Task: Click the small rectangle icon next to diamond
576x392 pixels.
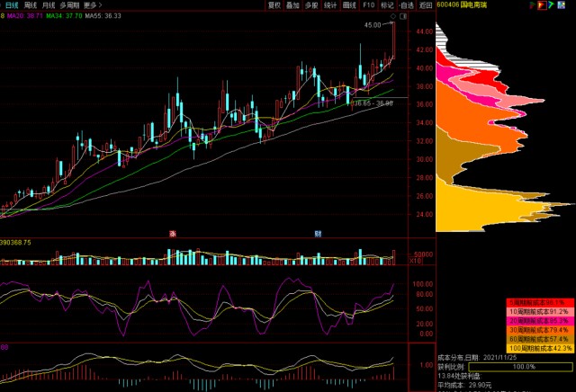Action: (x=402, y=16)
